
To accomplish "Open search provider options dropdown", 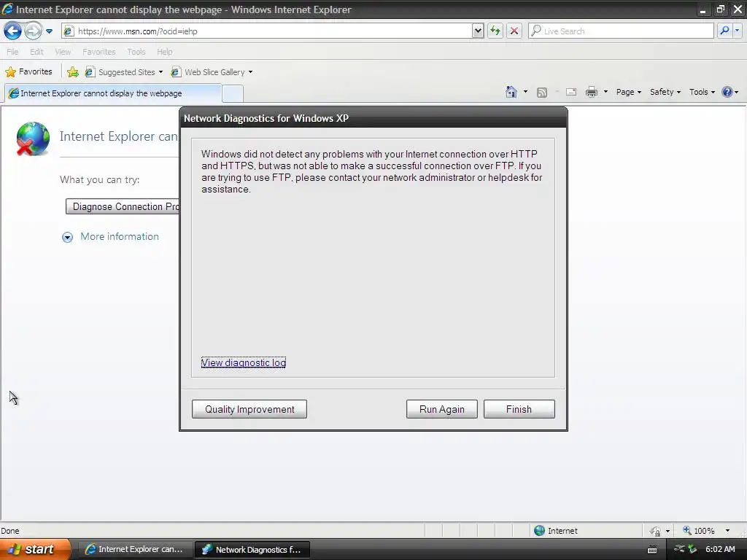I will 737,31.
